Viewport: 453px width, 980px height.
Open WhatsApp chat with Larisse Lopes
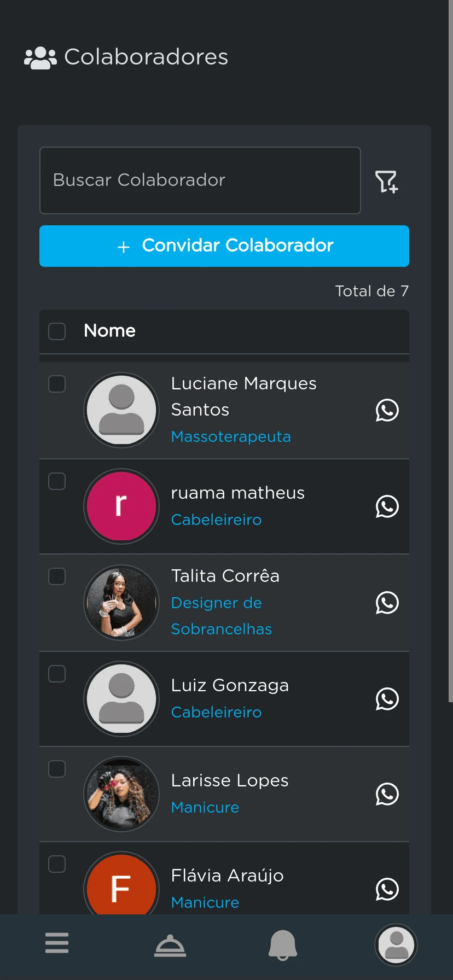click(x=387, y=794)
